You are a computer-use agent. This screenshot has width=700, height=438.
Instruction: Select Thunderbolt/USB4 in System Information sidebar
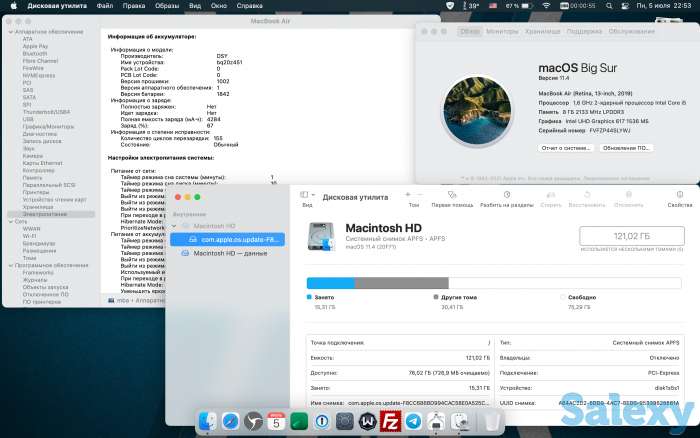[46, 112]
